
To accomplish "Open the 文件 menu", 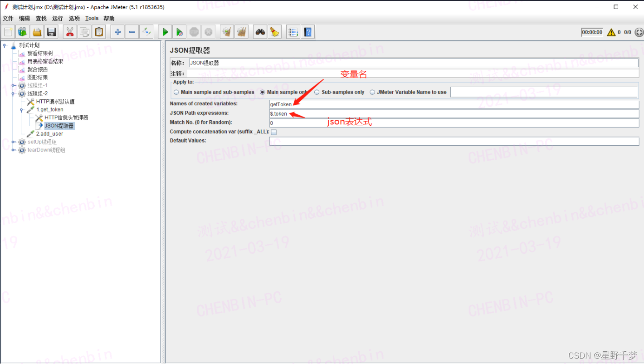I will pos(8,19).
